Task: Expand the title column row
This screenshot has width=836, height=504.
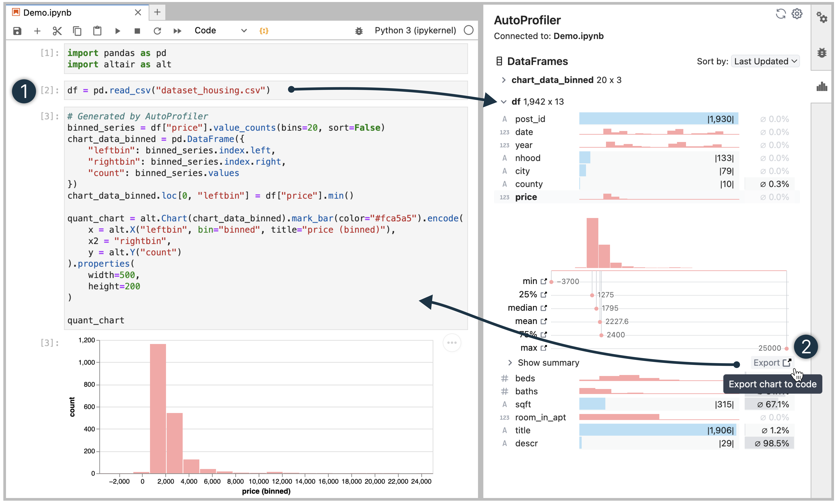Action: pyautogui.click(x=647, y=430)
